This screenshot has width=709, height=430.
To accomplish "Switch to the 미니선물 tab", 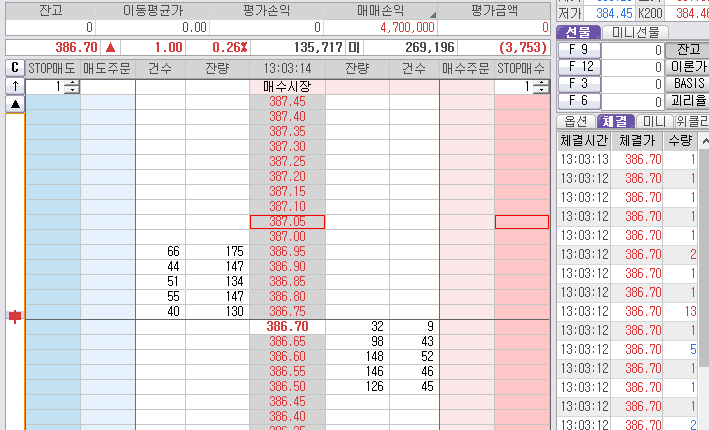I will [635, 32].
